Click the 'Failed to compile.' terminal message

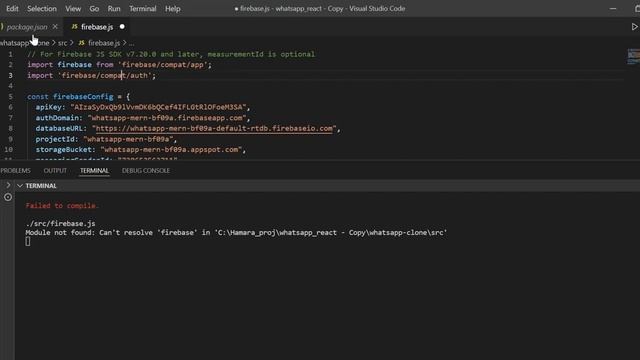62,206
